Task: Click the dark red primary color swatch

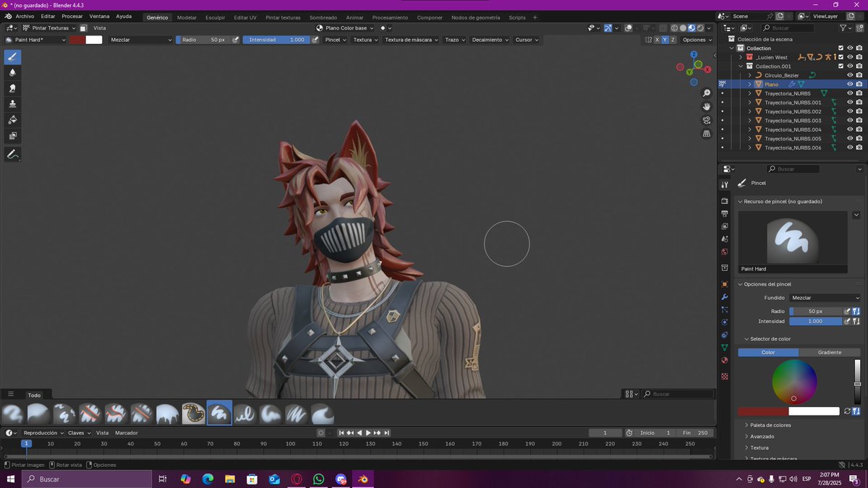Action: click(77, 40)
